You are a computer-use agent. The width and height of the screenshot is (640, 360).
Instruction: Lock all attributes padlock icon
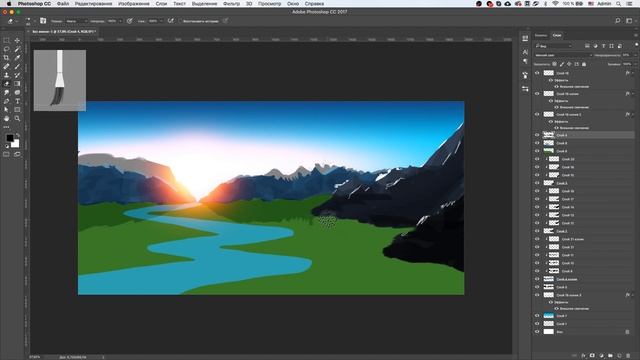pos(584,64)
